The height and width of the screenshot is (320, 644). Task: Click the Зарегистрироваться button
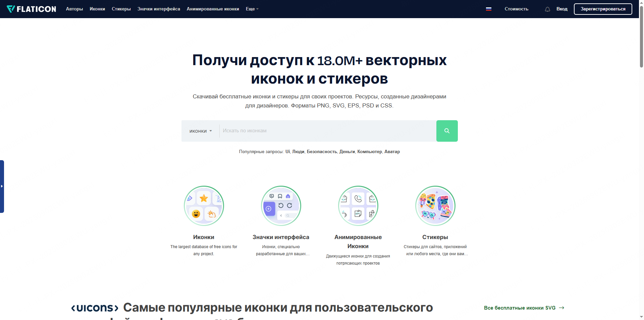(603, 9)
